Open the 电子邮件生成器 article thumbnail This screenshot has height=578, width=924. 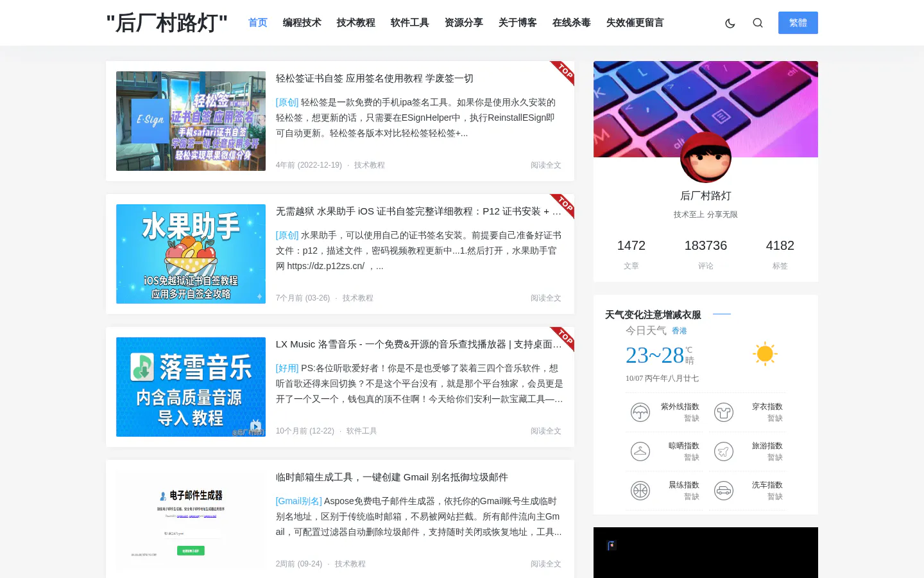(191, 520)
